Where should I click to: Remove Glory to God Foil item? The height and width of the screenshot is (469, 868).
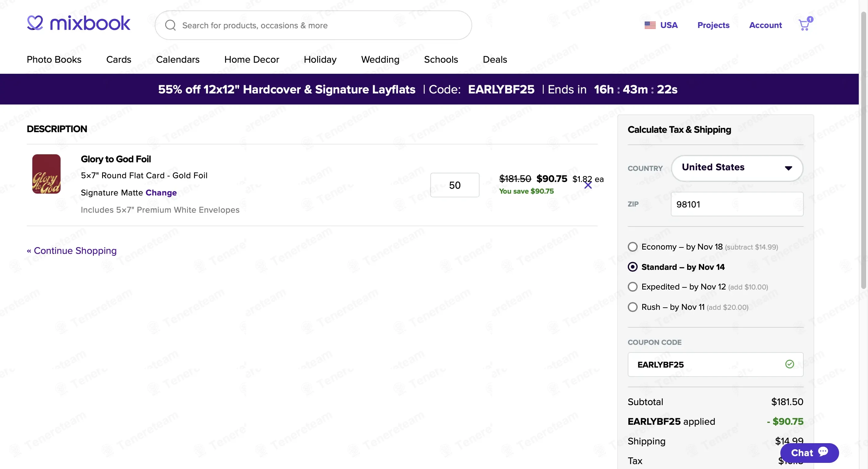588,185
